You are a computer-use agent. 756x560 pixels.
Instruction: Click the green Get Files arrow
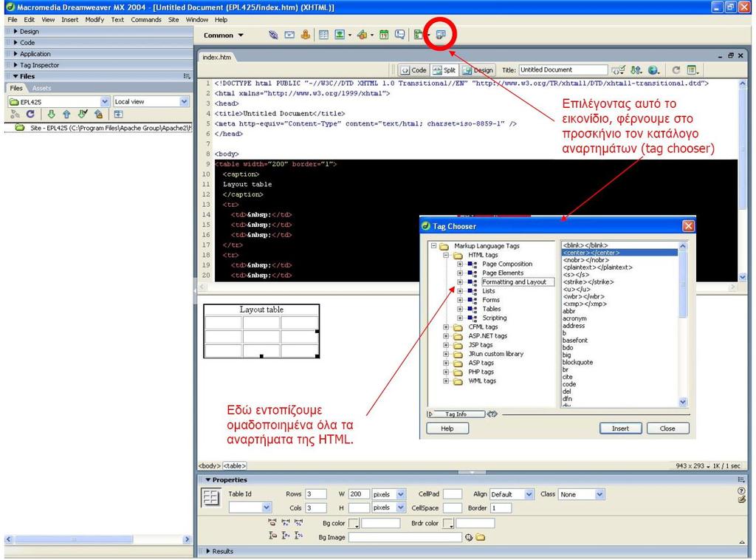click(x=51, y=115)
